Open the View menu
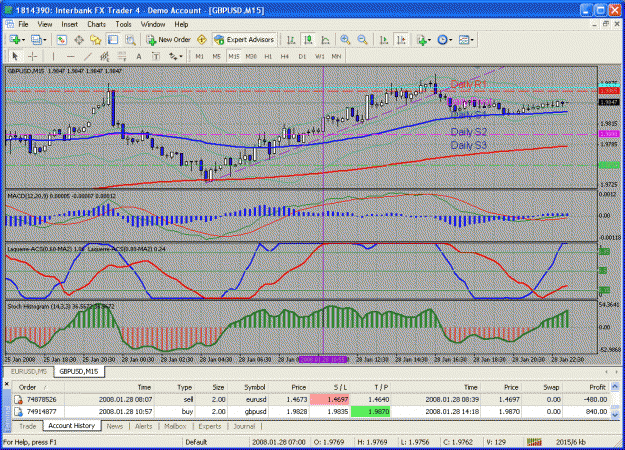The image size is (625, 450). click(45, 24)
